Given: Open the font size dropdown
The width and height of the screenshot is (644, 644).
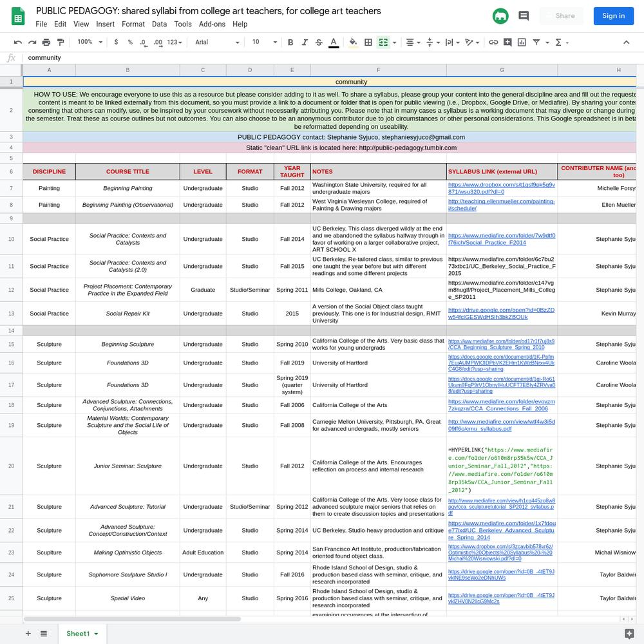Looking at the screenshot, I should click(x=264, y=43).
